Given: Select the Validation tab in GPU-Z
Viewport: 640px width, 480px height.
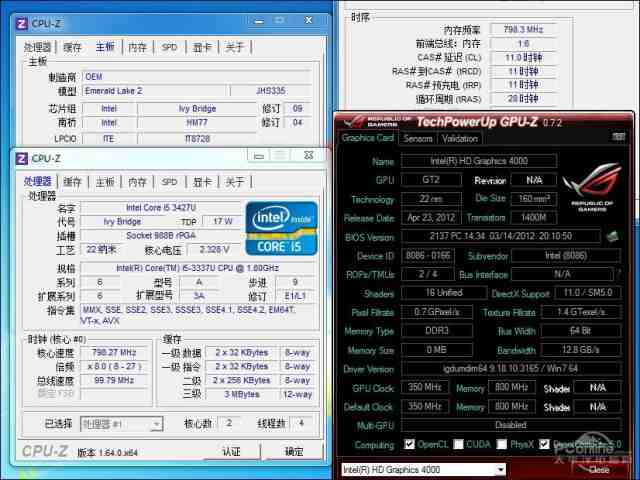Looking at the screenshot, I should click(459, 139).
